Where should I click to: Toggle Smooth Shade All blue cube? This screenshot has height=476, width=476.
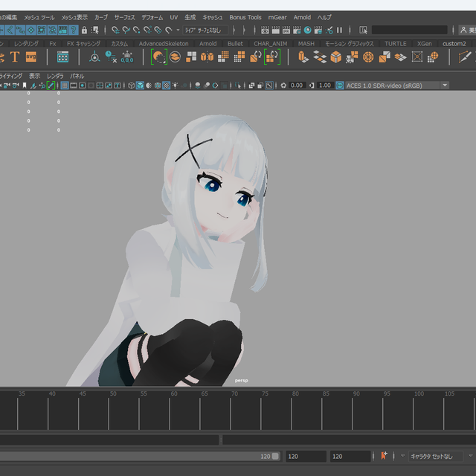[140, 86]
